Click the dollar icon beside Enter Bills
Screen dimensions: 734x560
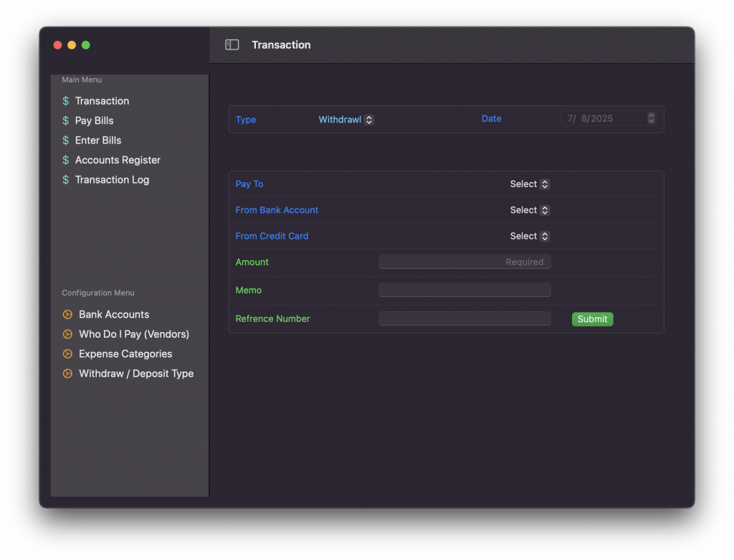pyautogui.click(x=66, y=141)
